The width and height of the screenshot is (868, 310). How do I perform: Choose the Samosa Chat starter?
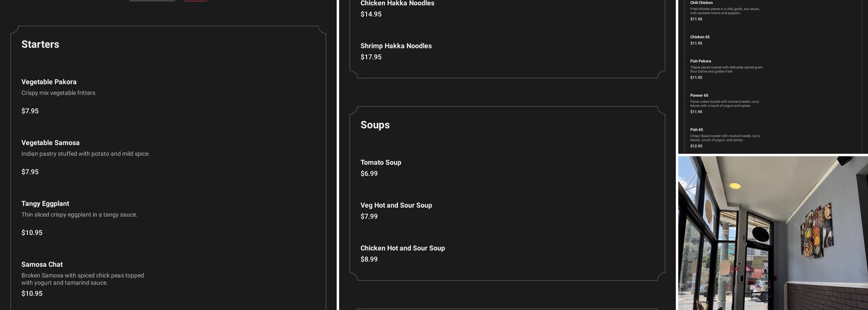click(x=42, y=264)
